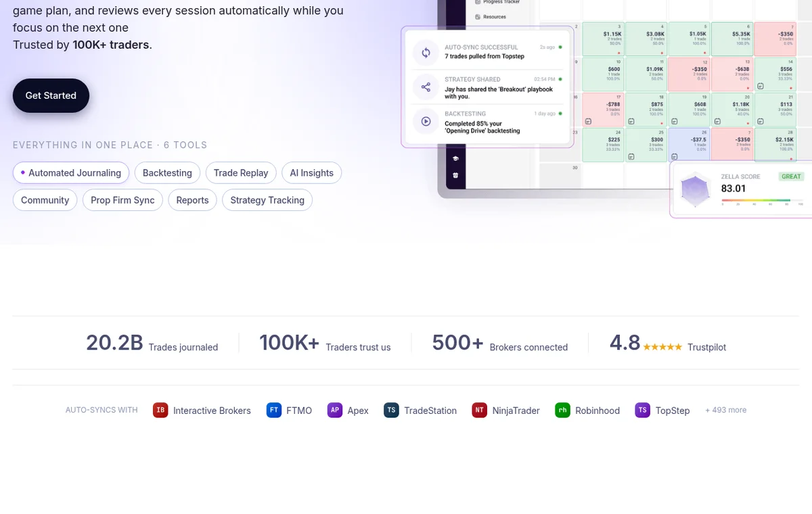Click the Trustpilot five-star rating icons
Screen dimensions: 812x514
662,347
